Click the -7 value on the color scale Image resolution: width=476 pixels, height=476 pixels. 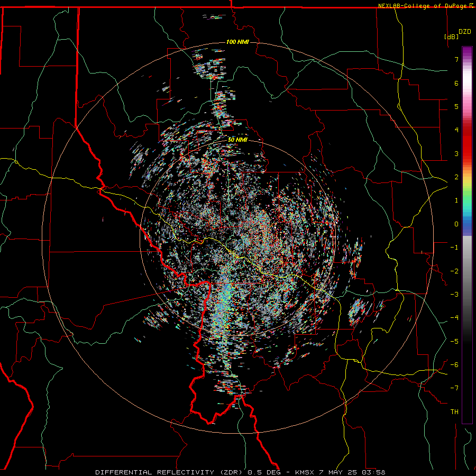pos(454,388)
